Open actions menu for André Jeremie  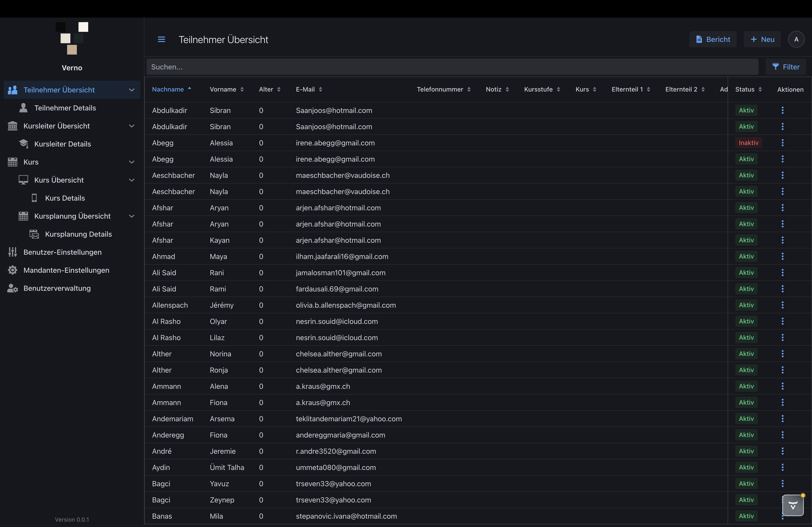(x=782, y=451)
